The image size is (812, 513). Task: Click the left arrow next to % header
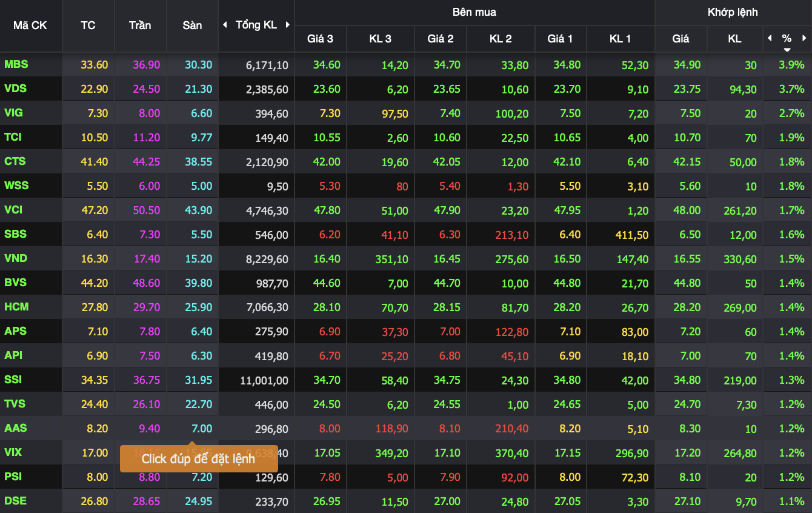[x=770, y=38]
